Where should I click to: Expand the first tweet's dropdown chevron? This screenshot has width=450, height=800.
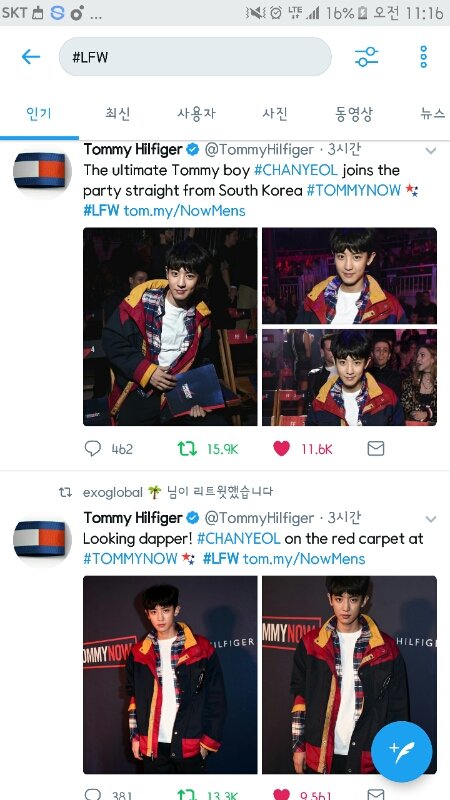(x=431, y=151)
